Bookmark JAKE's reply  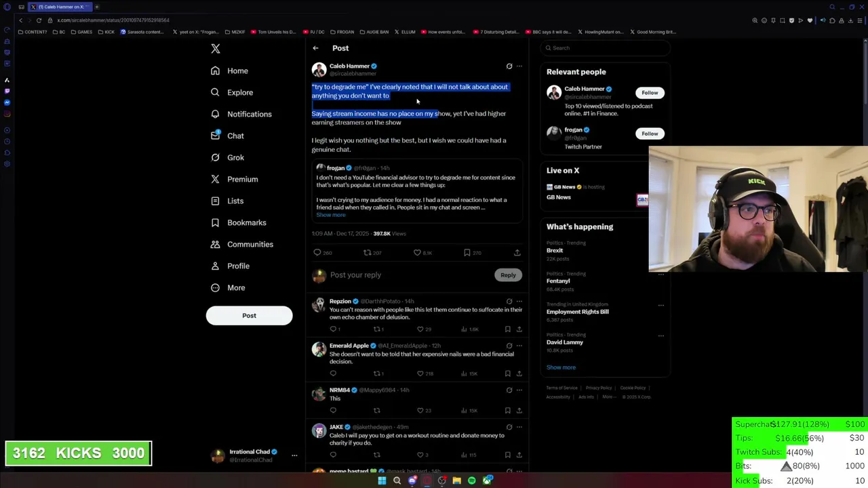pyautogui.click(x=507, y=455)
